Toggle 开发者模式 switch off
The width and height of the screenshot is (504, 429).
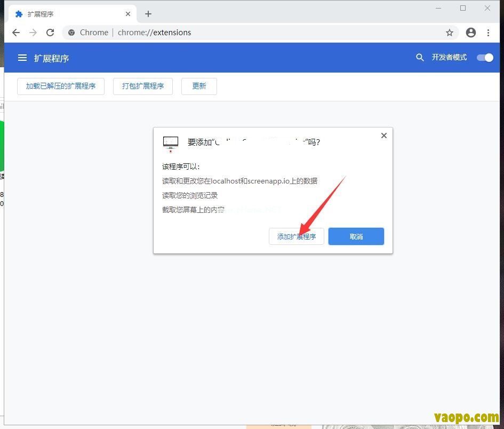pos(484,57)
